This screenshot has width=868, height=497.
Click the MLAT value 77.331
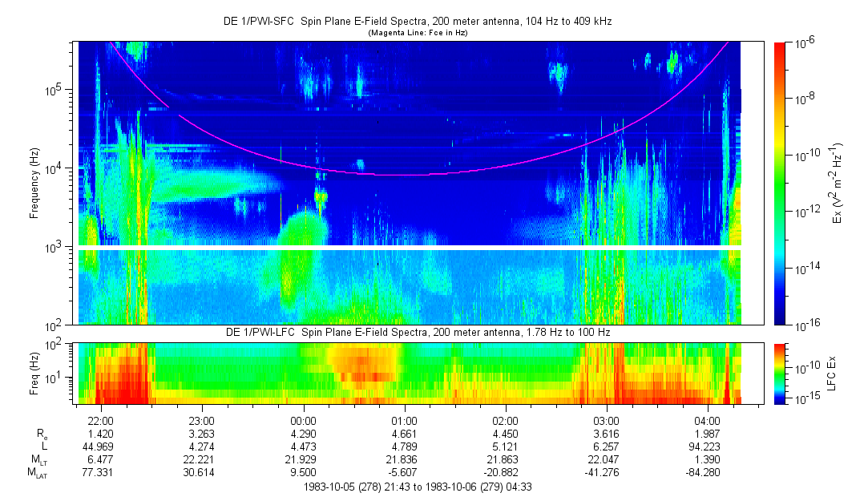point(99,473)
